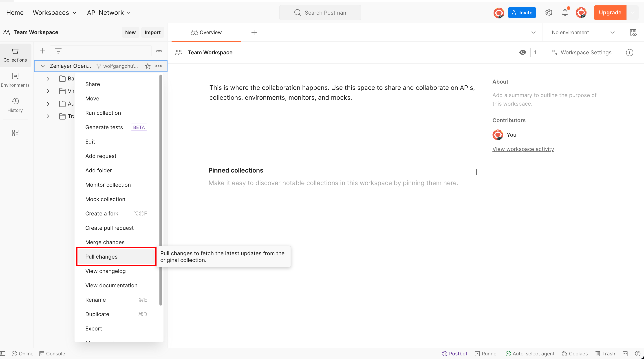Click the configure workspace sidebar grid icon
Image resolution: width=644 pixels, height=359 pixels.
coord(15,133)
